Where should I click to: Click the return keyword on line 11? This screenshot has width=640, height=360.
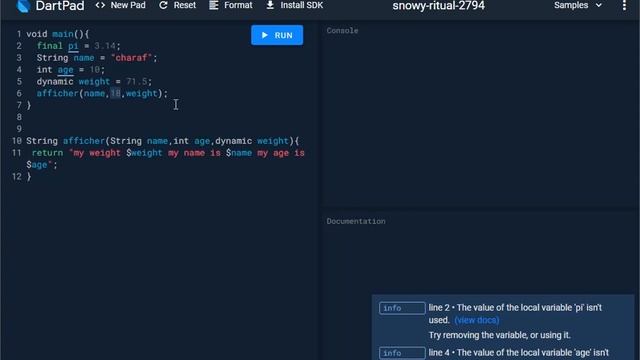click(x=47, y=153)
